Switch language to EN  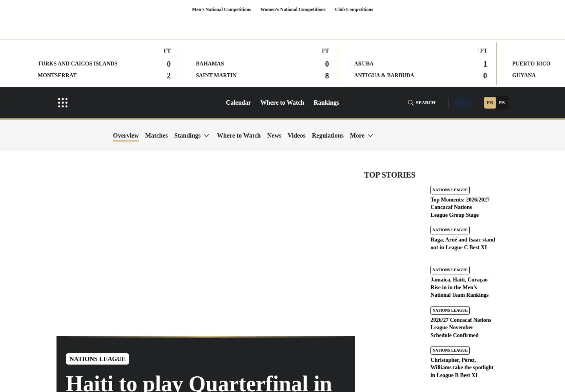490,103
